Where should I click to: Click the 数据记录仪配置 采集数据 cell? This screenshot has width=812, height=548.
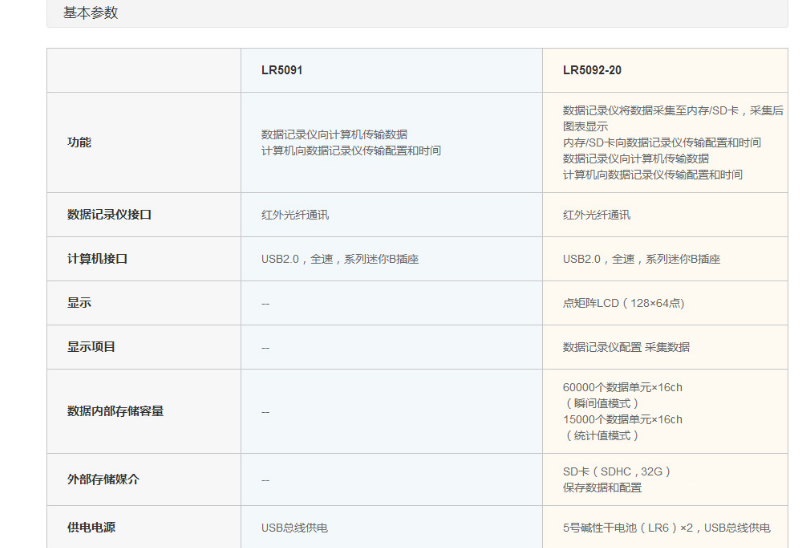click(626, 347)
